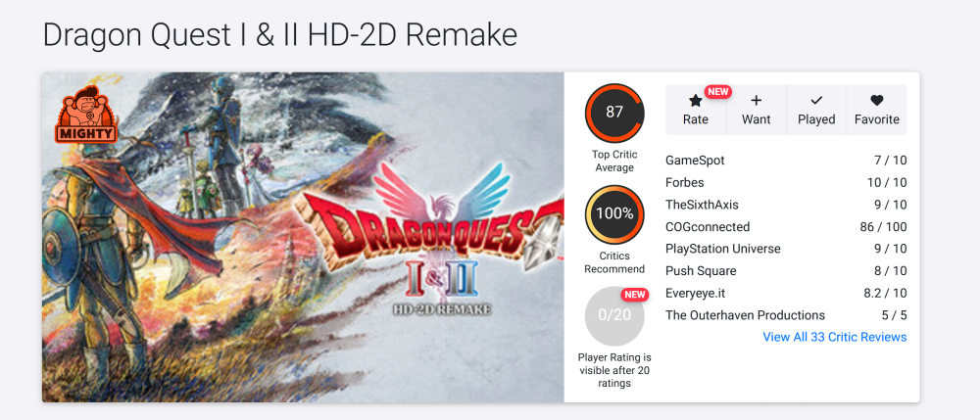Mark the game as Played

click(x=816, y=110)
